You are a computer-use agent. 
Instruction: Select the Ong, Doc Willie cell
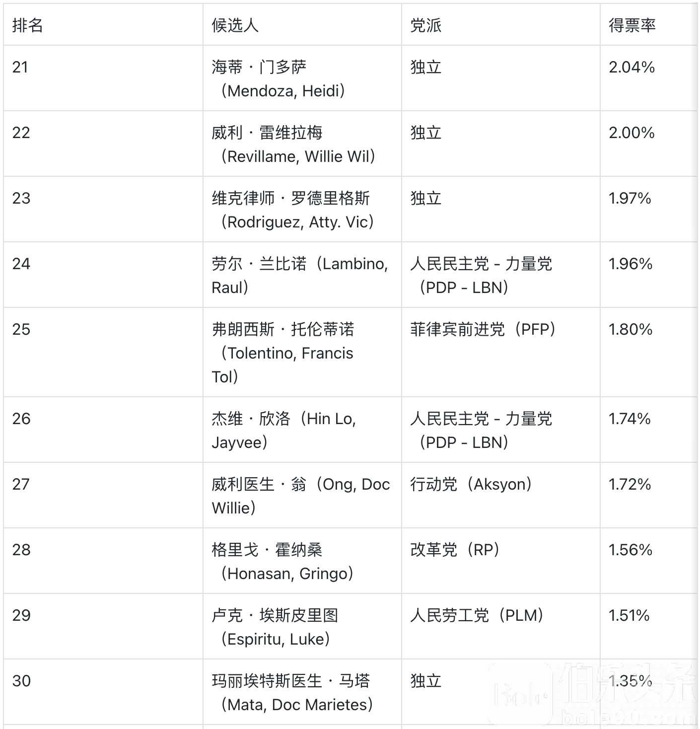tap(300, 496)
